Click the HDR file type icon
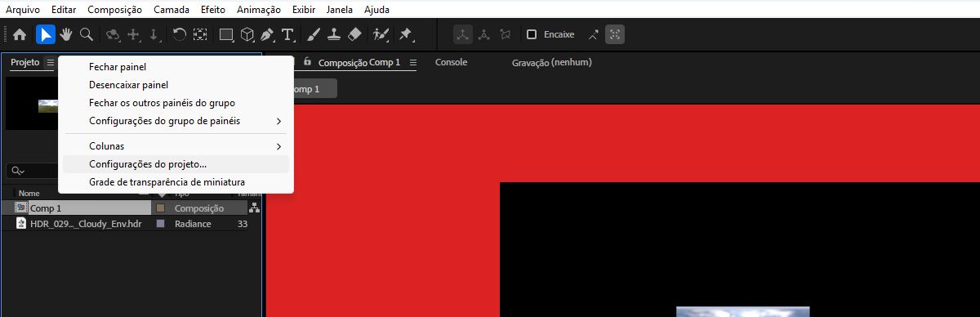The image size is (980, 317). (x=21, y=224)
